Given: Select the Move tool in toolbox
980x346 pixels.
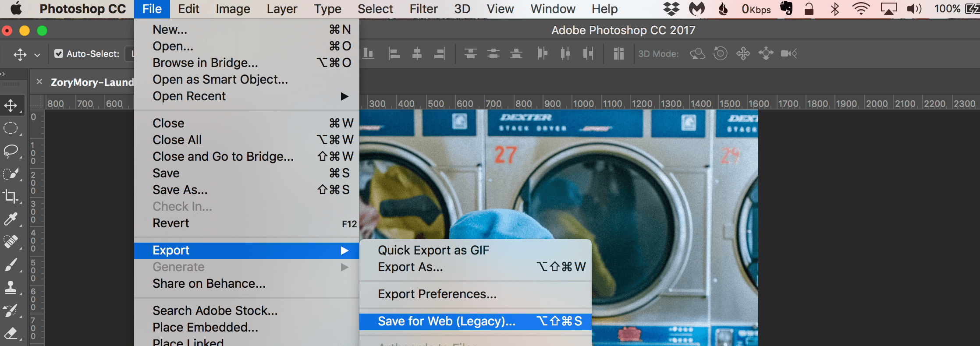Looking at the screenshot, I should (11, 106).
